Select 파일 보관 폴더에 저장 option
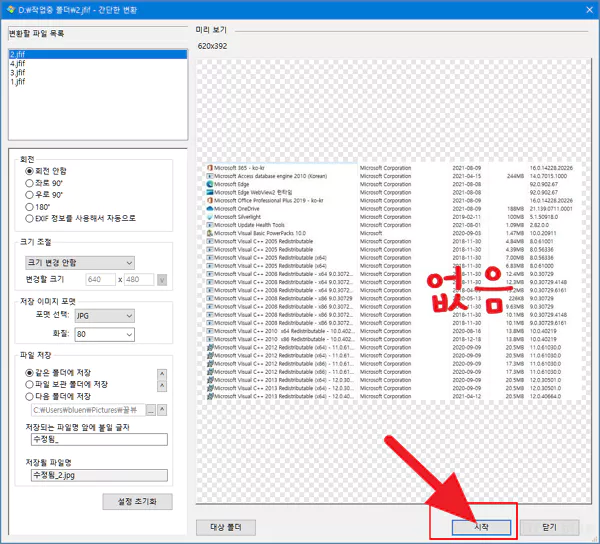Screen dimensions: 600x544 click(67, 384)
